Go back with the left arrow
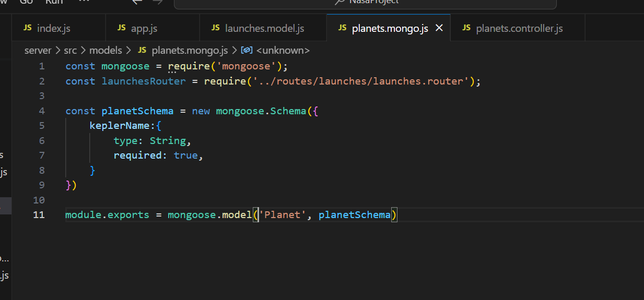The width and height of the screenshot is (644, 300). point(137,2)
